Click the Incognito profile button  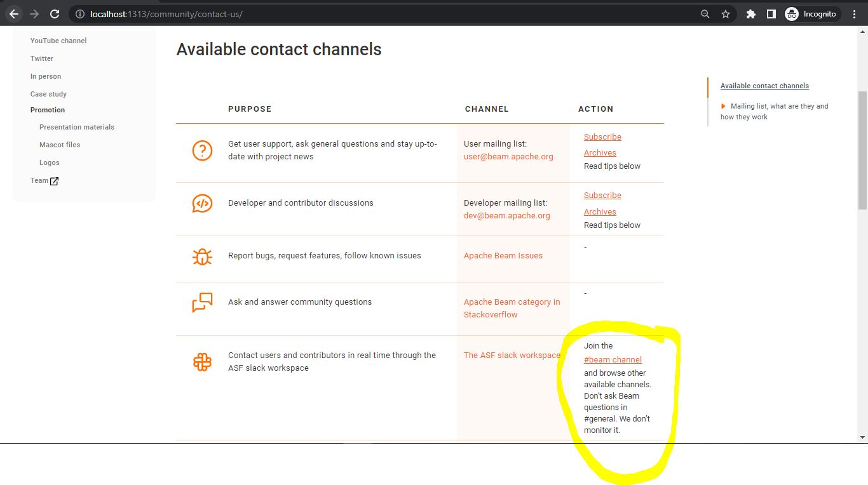pos(813,14)
